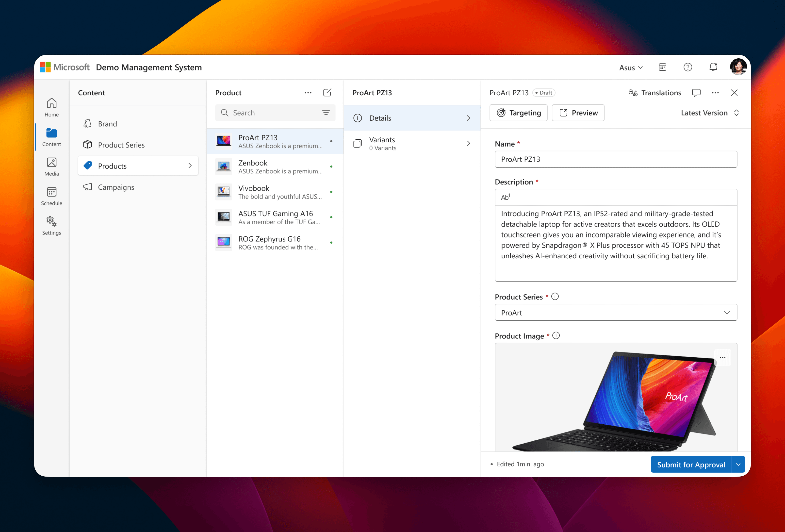Open product image more options menu
Viewport: 785px width, 532px height.
tap(722, 358)
